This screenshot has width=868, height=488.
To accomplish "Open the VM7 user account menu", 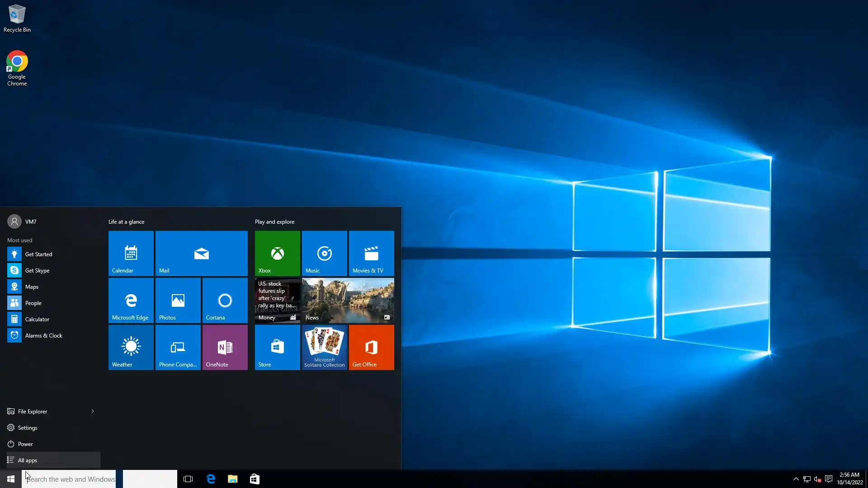I will click(22, 221).
